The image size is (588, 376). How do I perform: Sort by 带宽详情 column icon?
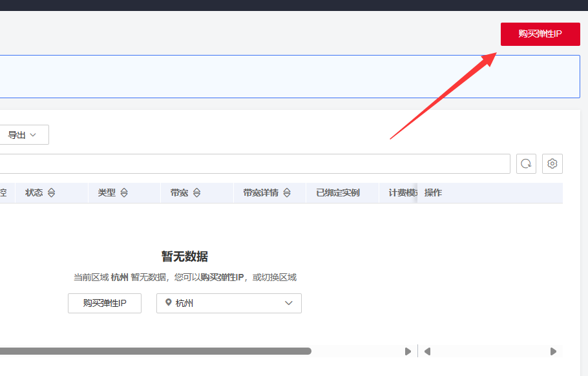coord(287,193)
